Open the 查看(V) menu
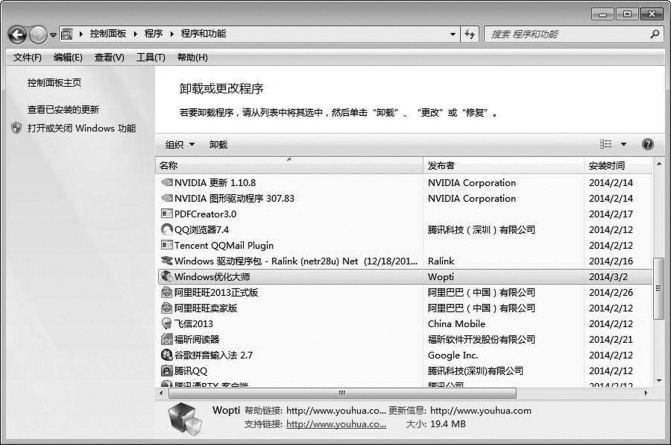 pyautogui.click(x=109, y=57)
